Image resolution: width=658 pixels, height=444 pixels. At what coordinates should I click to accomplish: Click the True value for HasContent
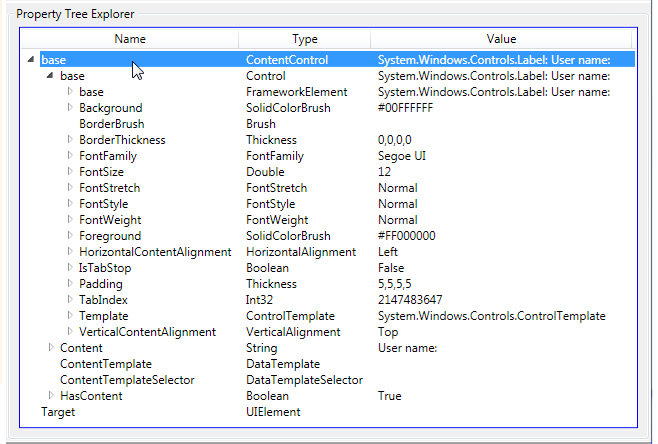[x=389, y=396]
